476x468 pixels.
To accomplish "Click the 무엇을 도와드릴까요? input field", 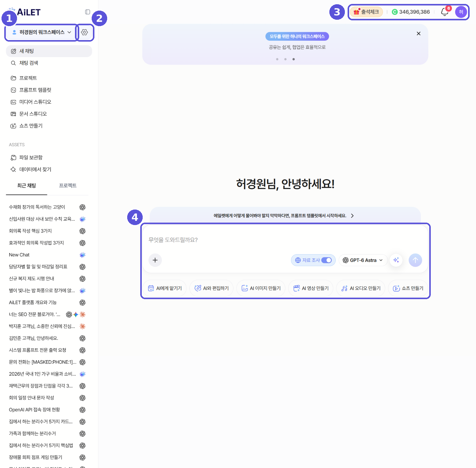I will (285, 240).
